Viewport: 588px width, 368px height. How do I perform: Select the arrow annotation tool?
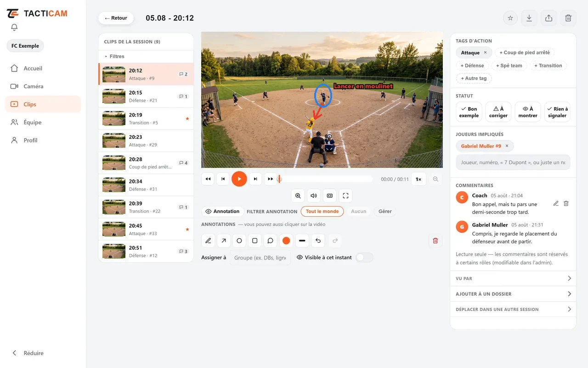(224, 241)
